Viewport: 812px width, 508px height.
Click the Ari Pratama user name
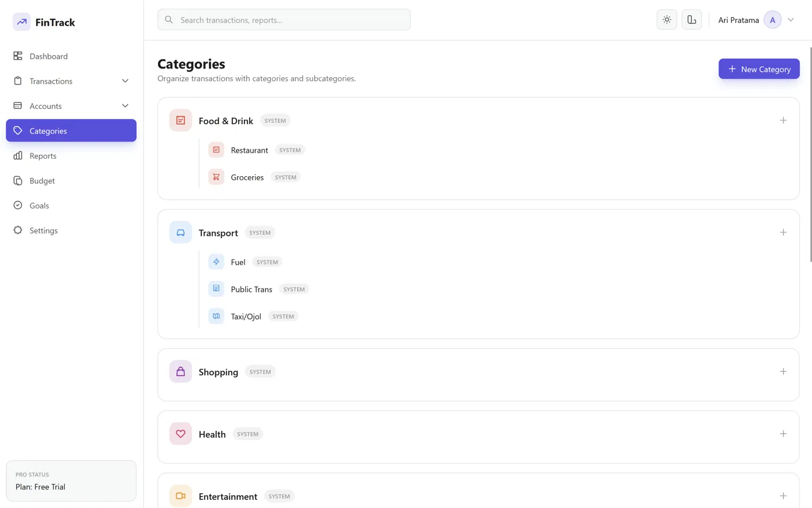point(738,20)
